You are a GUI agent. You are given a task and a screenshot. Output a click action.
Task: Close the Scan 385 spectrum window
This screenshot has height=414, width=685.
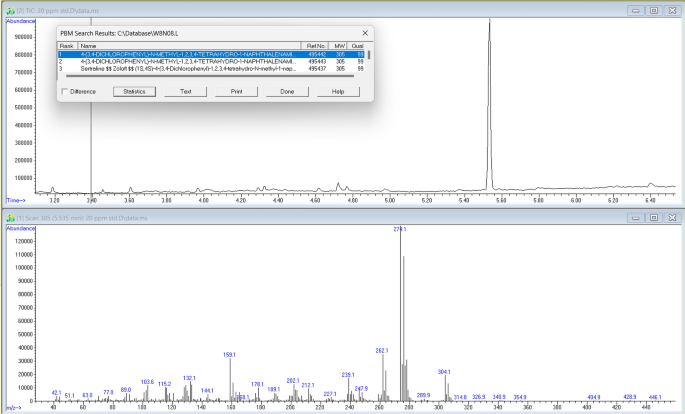(x=672, y=217)
